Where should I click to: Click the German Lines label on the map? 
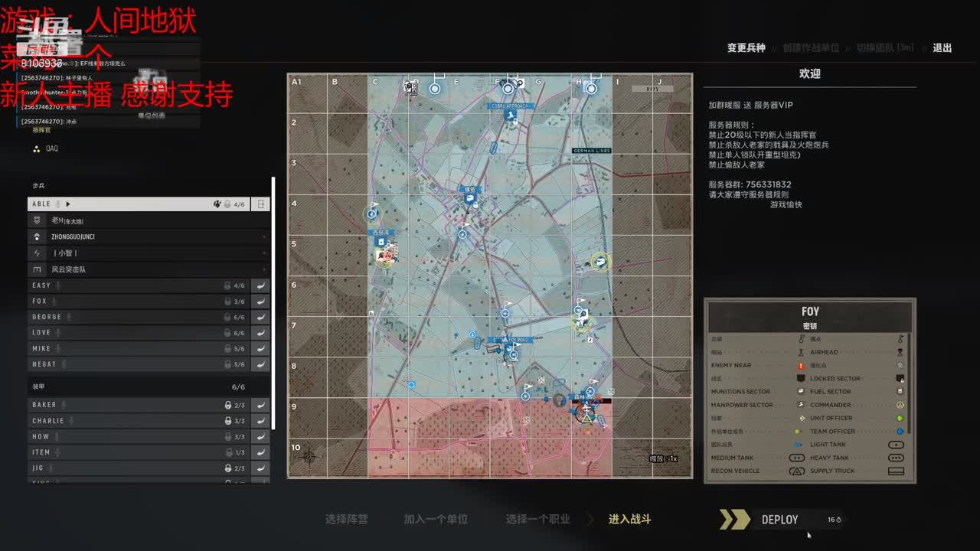pyautogui.click(x=592, y=151)
